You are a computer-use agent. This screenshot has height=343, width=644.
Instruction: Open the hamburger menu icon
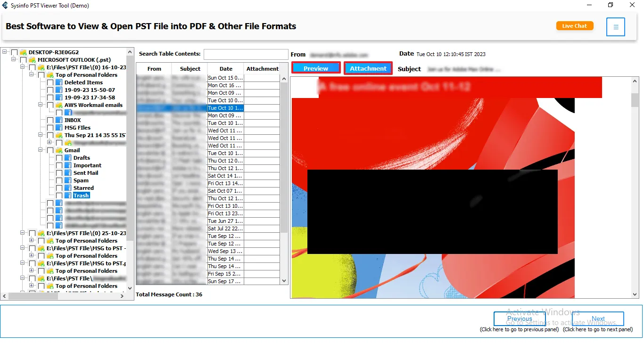[616, 27]
